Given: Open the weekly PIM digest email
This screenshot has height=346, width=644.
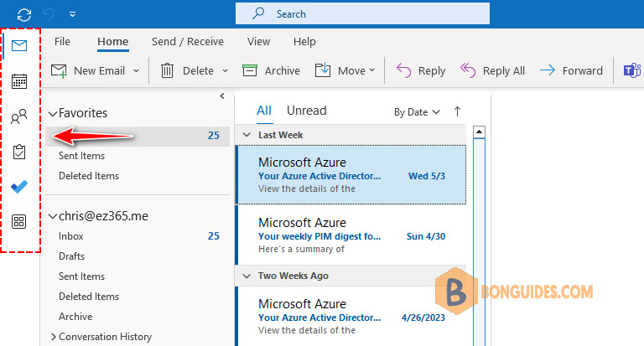Looking at the screenshot, I should (351, 235).
